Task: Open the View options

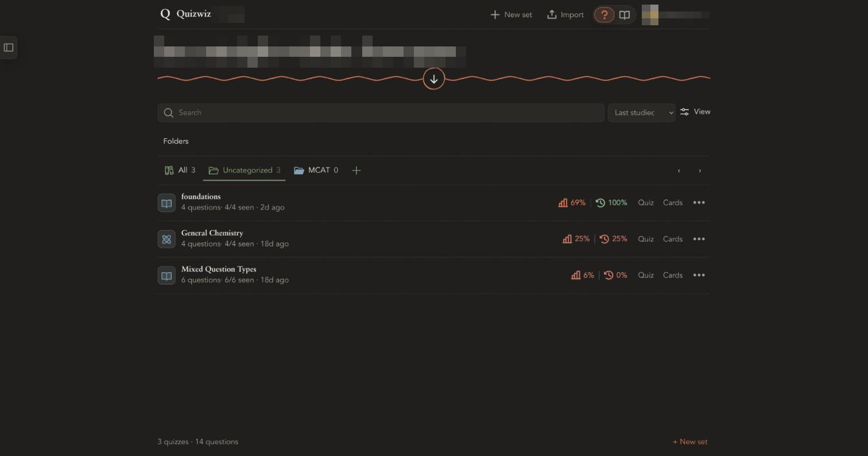Action: [695, 112]
